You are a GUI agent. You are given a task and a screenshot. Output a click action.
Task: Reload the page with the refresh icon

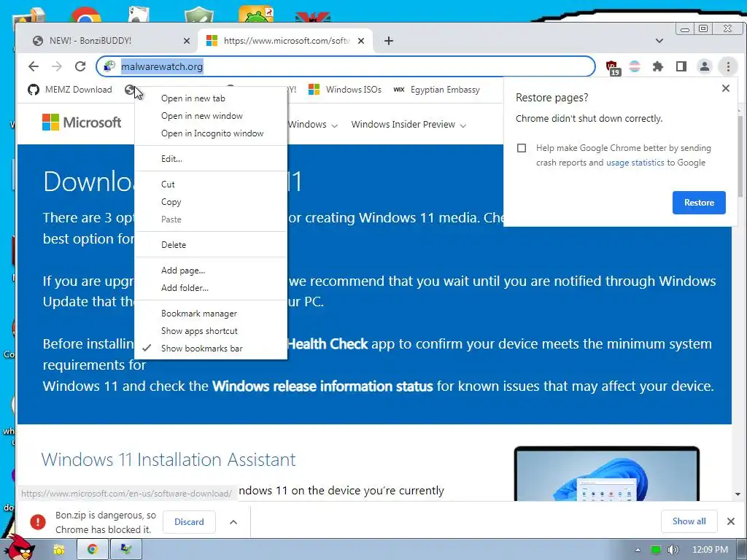(80, 66)
